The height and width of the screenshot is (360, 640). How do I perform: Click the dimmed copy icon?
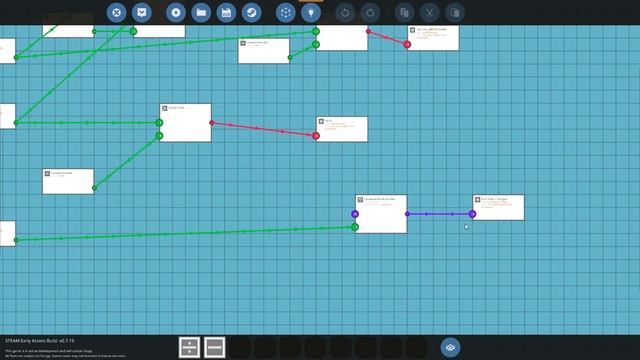coord(404,13)
